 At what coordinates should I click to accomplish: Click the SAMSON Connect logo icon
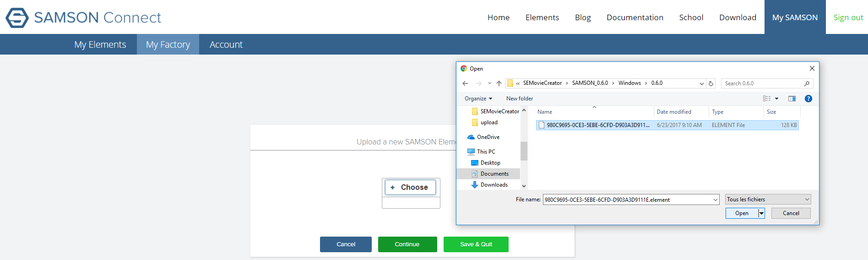[x=17, y=18]
